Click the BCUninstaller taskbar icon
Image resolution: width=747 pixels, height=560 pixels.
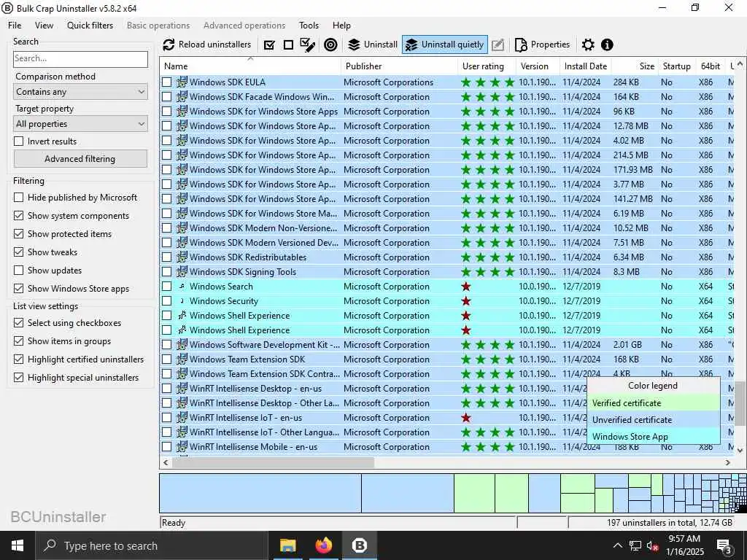(x=359, y=545)
